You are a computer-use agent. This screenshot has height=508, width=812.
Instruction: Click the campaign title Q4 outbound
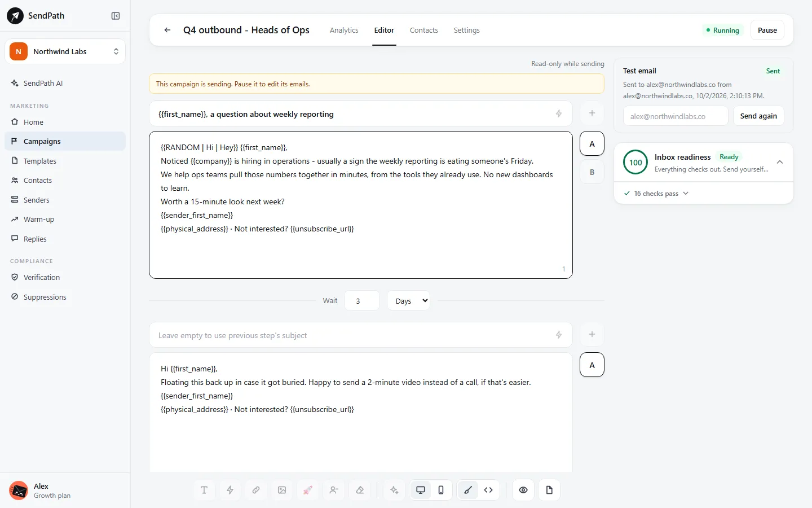click(x=246, y=30)
